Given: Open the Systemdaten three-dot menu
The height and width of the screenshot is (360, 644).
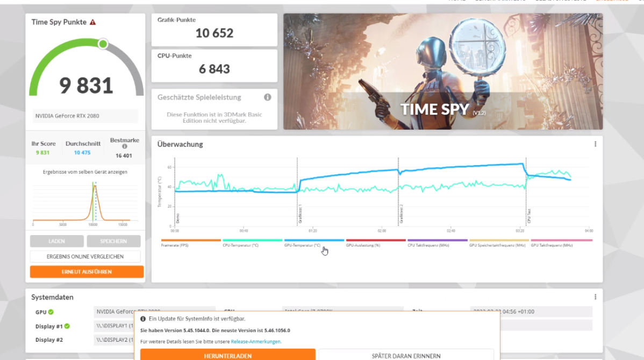Looking at the screenshot, I should point(595,297).
